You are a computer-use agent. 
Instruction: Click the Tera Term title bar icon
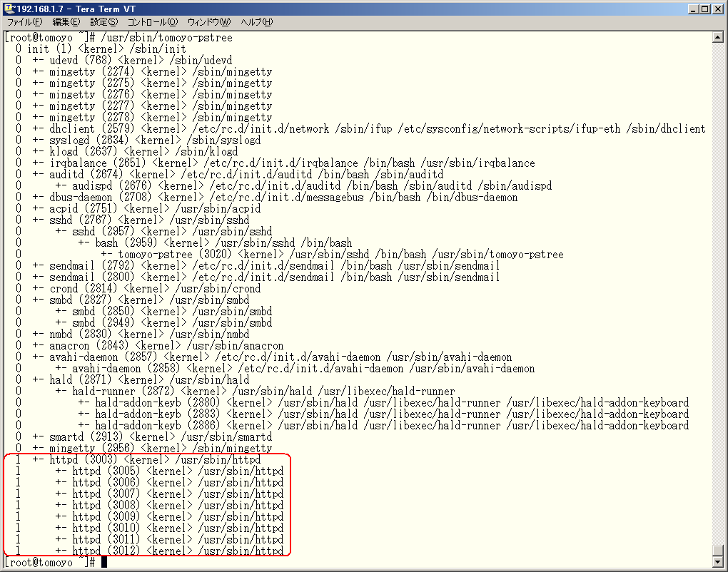pos(9,9)
